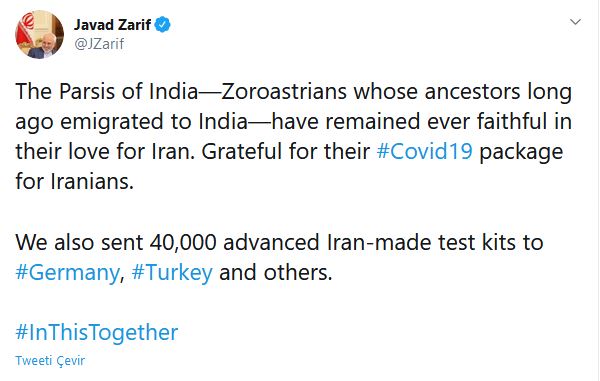
Task: Click the blue verified badge
Action: (x=163, y=24)
